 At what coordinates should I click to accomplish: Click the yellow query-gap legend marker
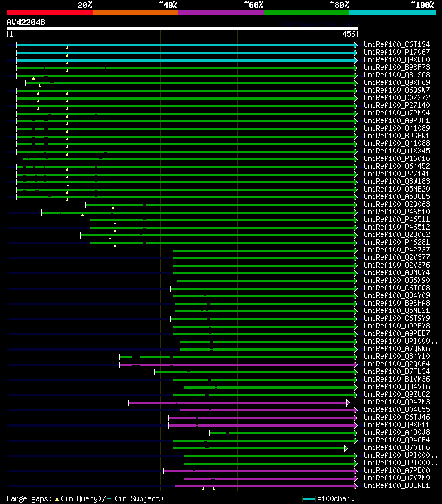pos(57,499)
